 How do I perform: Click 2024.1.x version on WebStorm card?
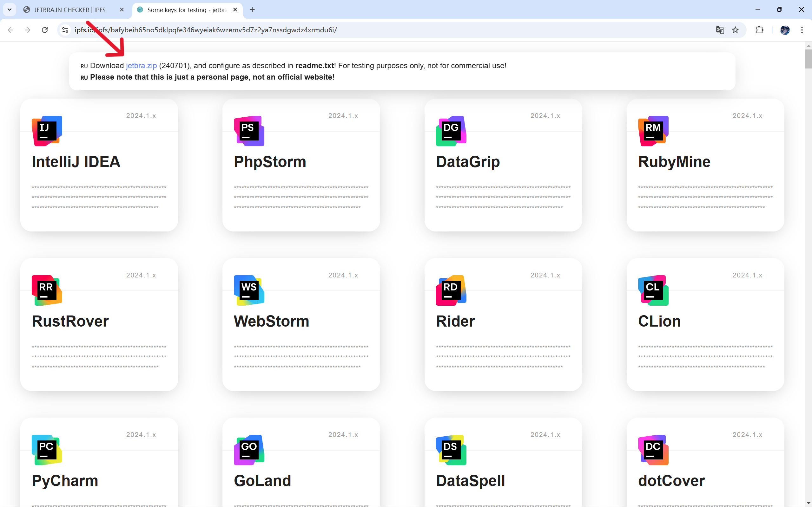tap(343, 275)
